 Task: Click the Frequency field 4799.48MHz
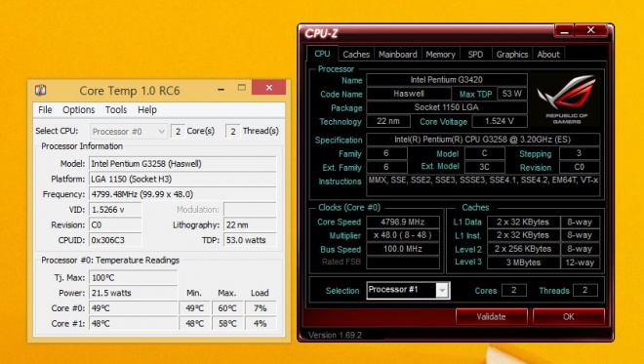(182, 194)
